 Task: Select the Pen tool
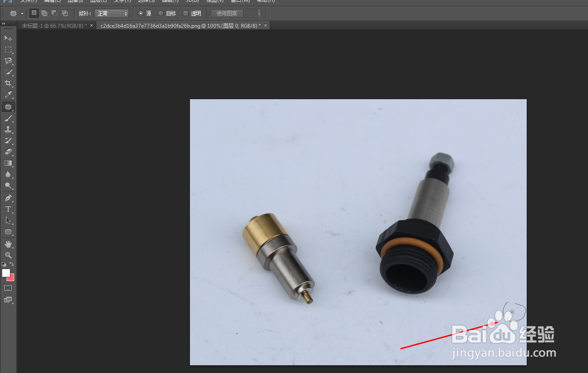coord(8,198)
